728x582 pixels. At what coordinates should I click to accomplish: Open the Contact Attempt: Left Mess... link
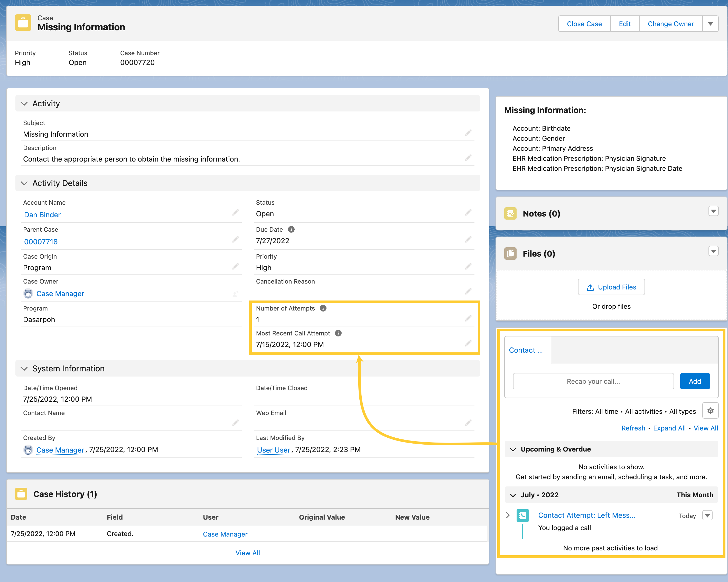(x=586, y=515)
